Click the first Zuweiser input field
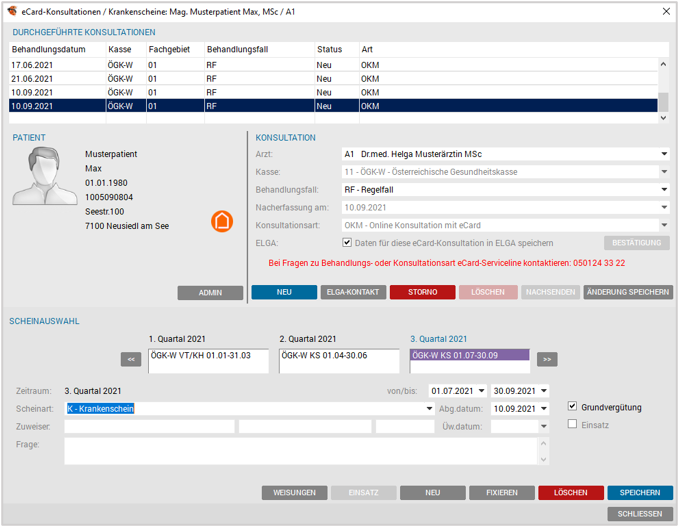679x527 pixels. tap(149, 427)
